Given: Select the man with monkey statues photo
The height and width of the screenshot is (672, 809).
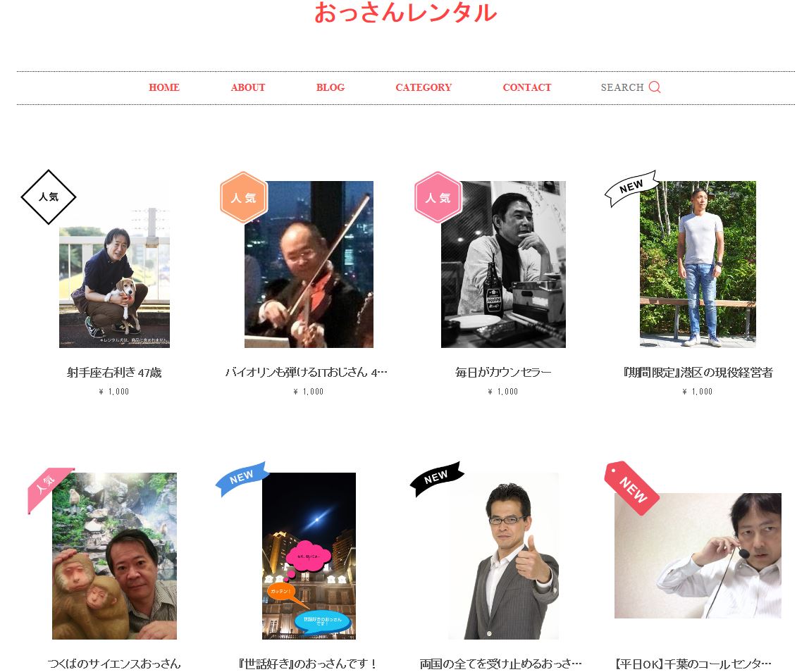Looking at the screenshot, I should (x=114, y=556).
